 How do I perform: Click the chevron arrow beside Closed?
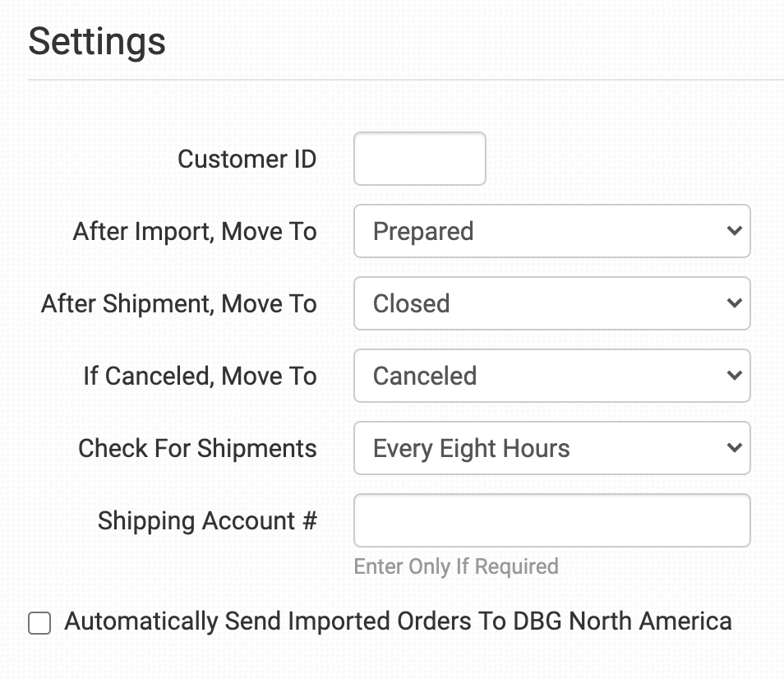pyautogui.click(x=734, y=303)
